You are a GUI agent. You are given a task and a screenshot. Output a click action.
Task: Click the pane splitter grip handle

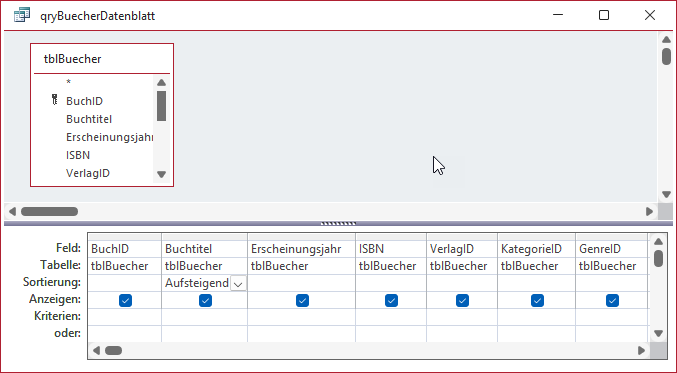click(x=338, y=224)
